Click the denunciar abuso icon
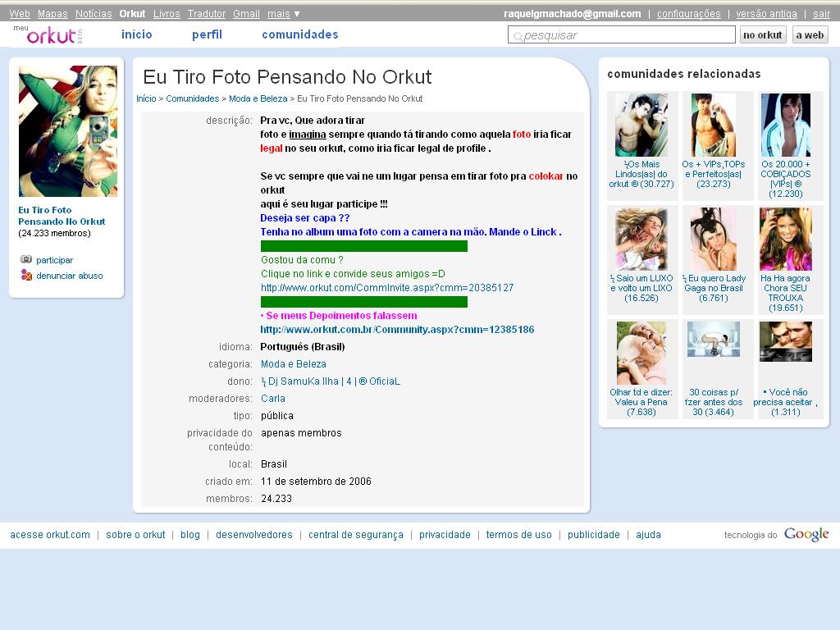The height and width of the screenshot is (630, 840). point(26,276)
